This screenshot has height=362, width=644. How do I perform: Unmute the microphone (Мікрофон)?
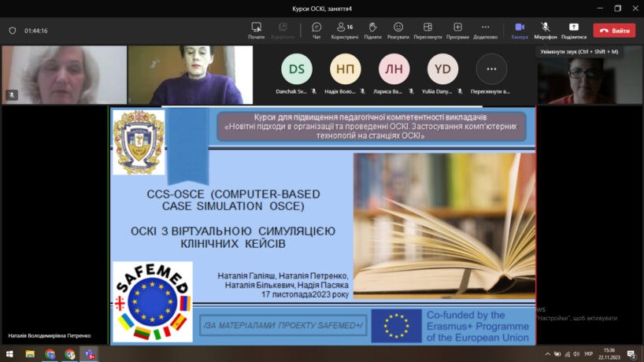tap(545, 30)
